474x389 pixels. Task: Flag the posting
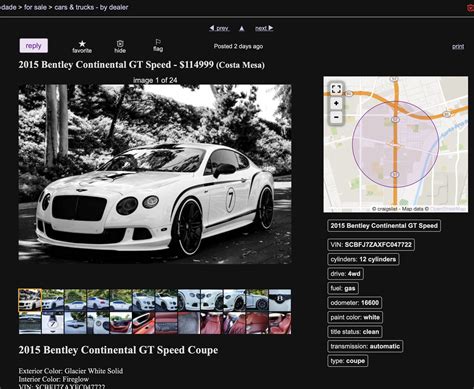click(158, 45)
